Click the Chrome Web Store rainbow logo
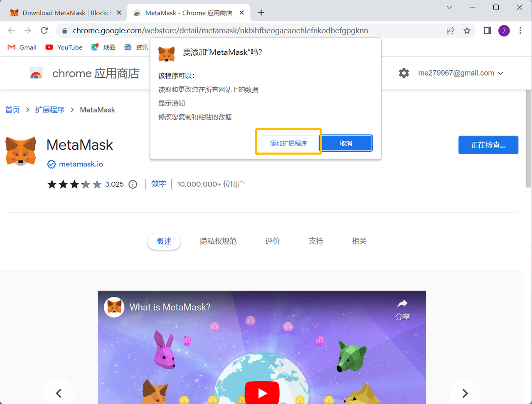 [36, 74]
